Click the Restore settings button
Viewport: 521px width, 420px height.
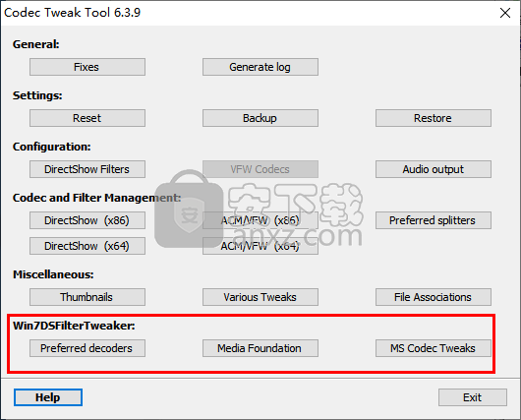[434, 118]
